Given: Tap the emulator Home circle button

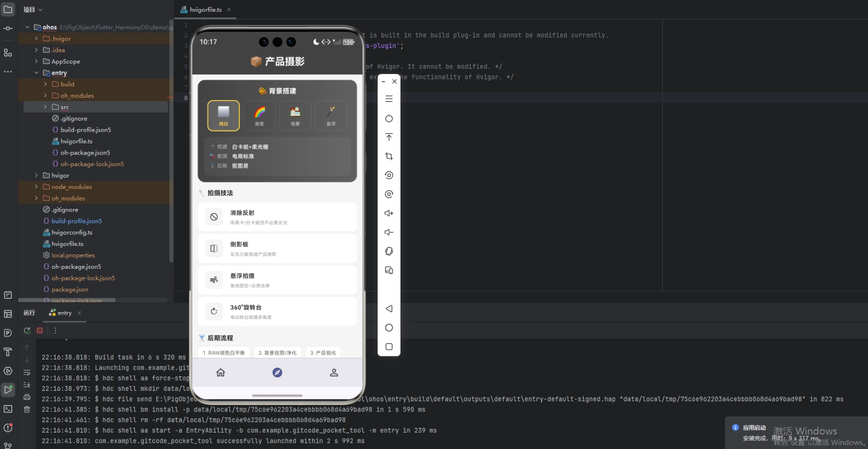Looking at the screenshot, I should 389,328.
